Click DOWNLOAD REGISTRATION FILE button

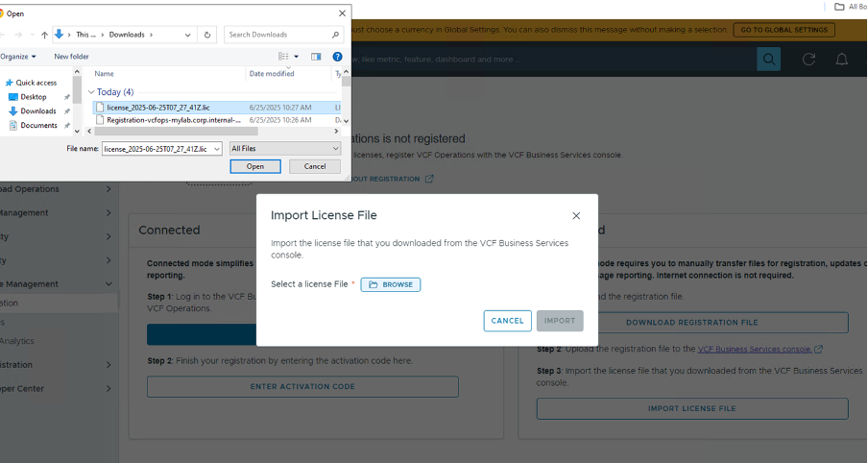[692, 323]
